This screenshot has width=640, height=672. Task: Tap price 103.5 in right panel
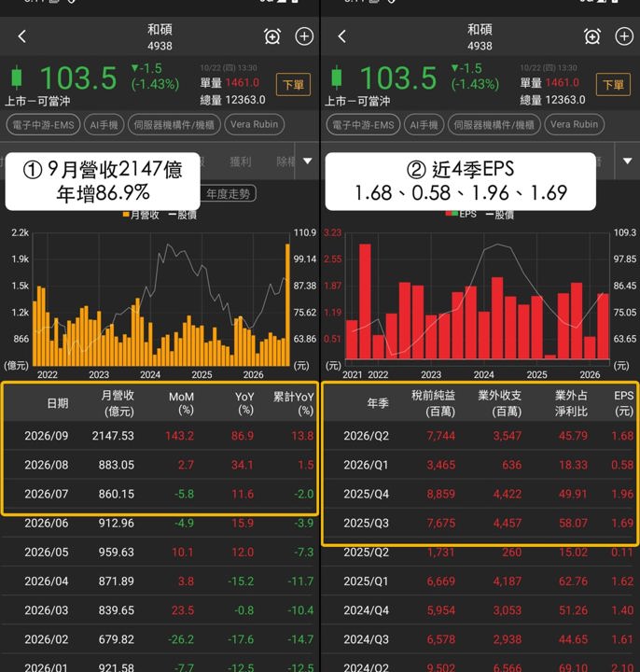[398, 78]
